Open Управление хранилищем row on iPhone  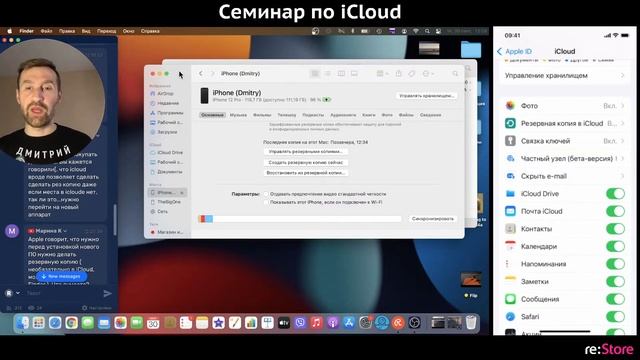point(564,76)
